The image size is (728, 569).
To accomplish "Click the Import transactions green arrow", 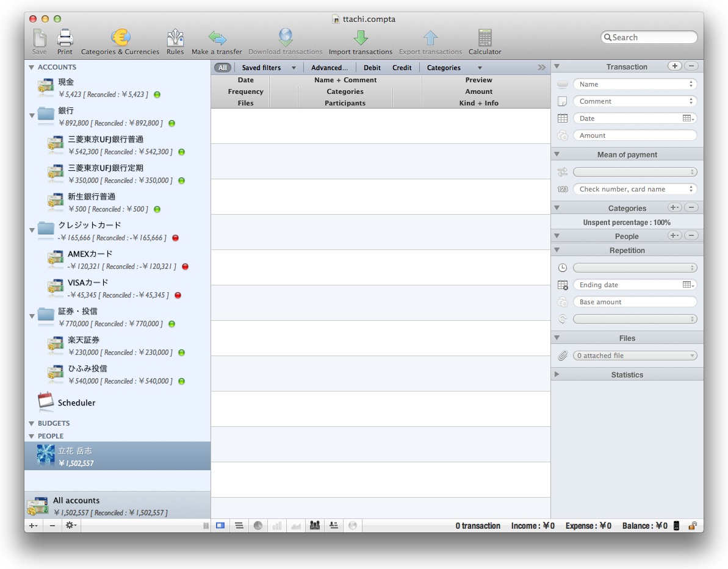I will (x=360, y=38).
